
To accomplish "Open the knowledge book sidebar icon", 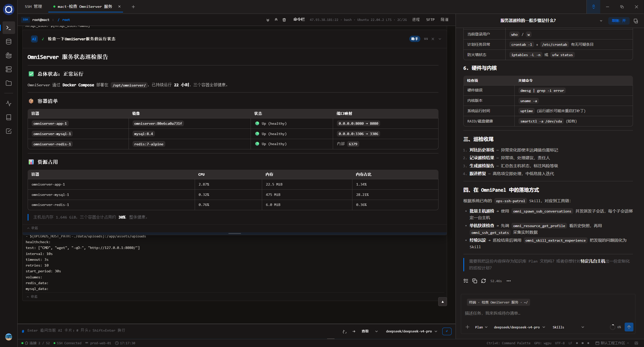I will pyautogui.click(x=9, y=117).
